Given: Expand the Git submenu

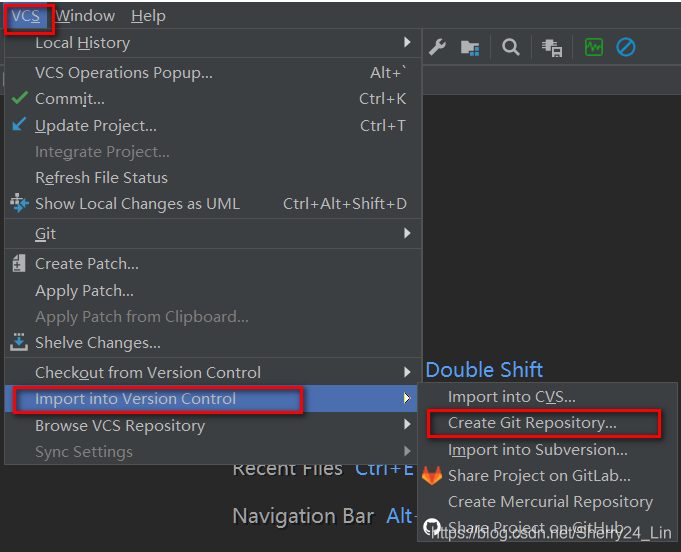Looking at the screenshot, I should click(213, 234).
